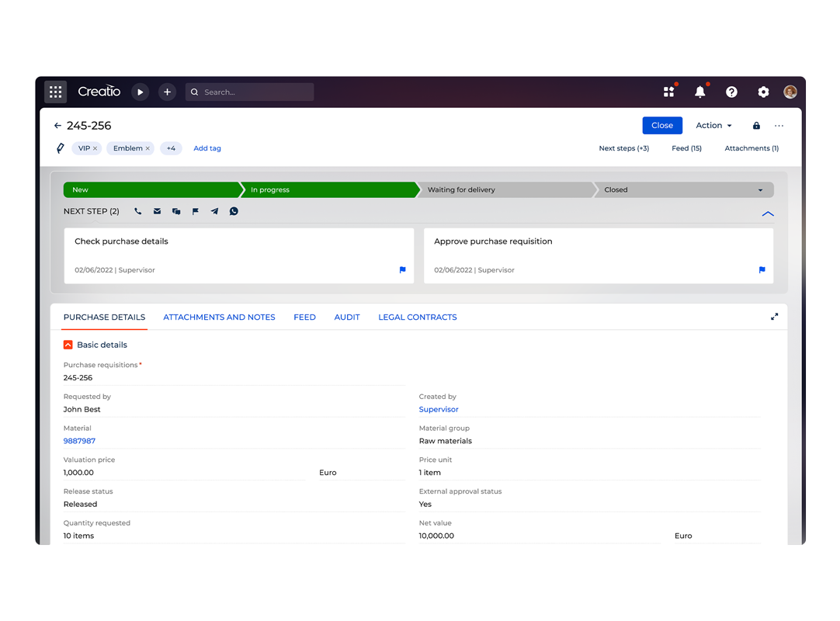Click the lock icon beside Action
The width and height of the screenshot is (840, 621).
point(756,126)
